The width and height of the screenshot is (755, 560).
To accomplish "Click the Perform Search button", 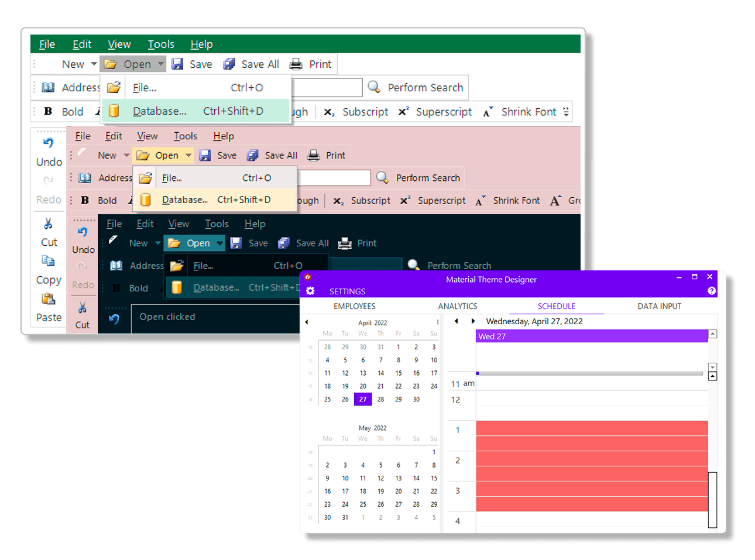I will pyautogui.click(x=417, y=87).
